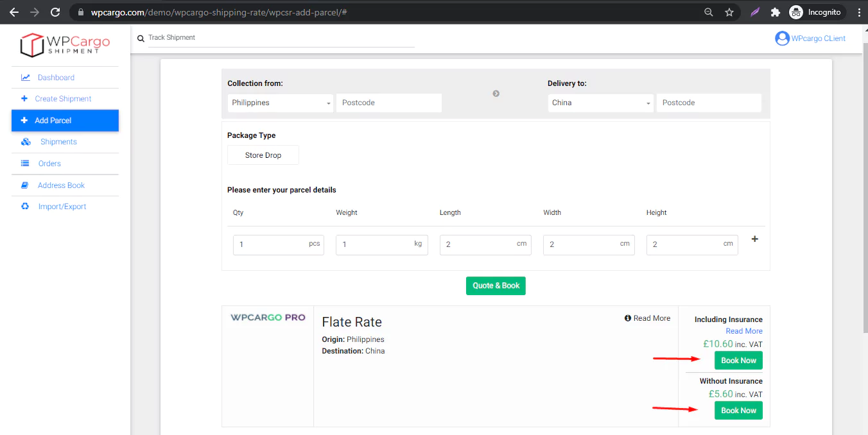Click the plus icon to add parcel row
Screen dimensions: 868x435
[754, 239]
